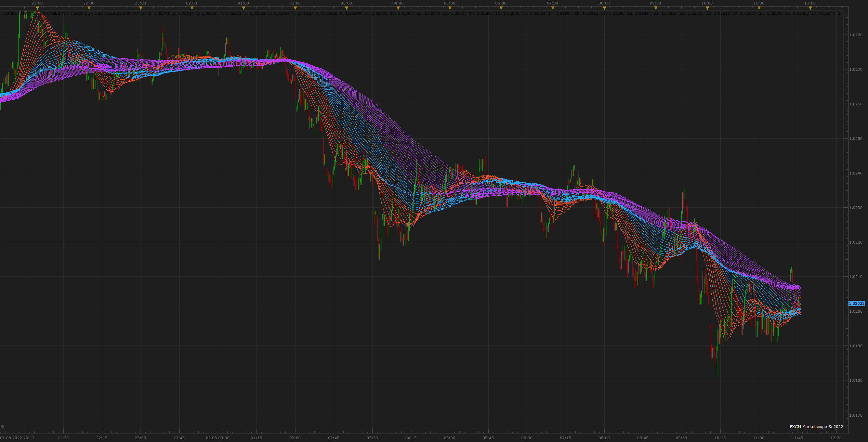Screen dimensions: 868x442
Task: Click the small icon at bottom-left chart corner
Action: coord(3,427)
